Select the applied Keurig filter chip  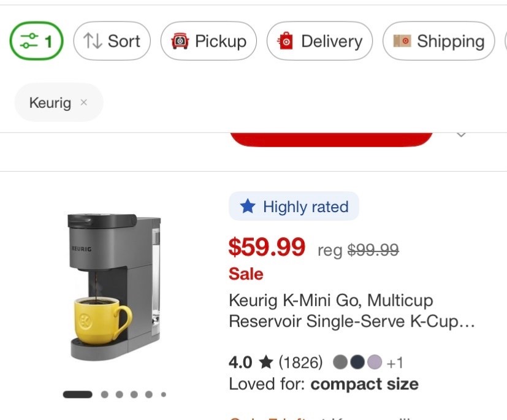pos(58,102)
